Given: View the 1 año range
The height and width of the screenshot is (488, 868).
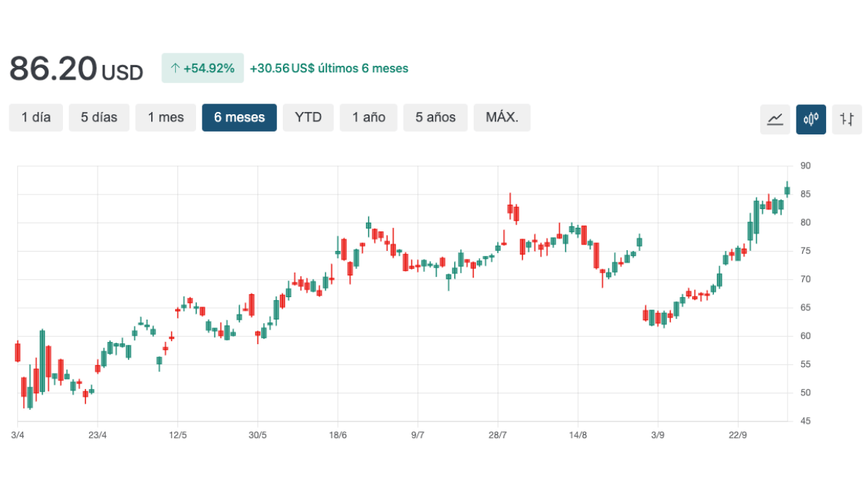Looking at the screenshot, I should 369,117.
